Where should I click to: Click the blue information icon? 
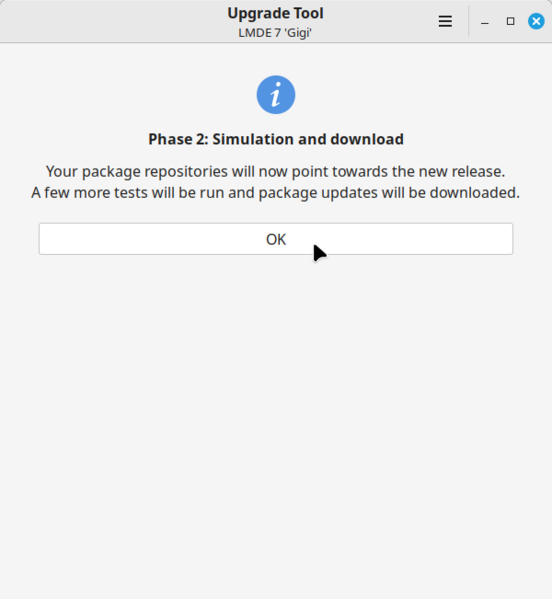pyautogui.click(x=276, y=94)
